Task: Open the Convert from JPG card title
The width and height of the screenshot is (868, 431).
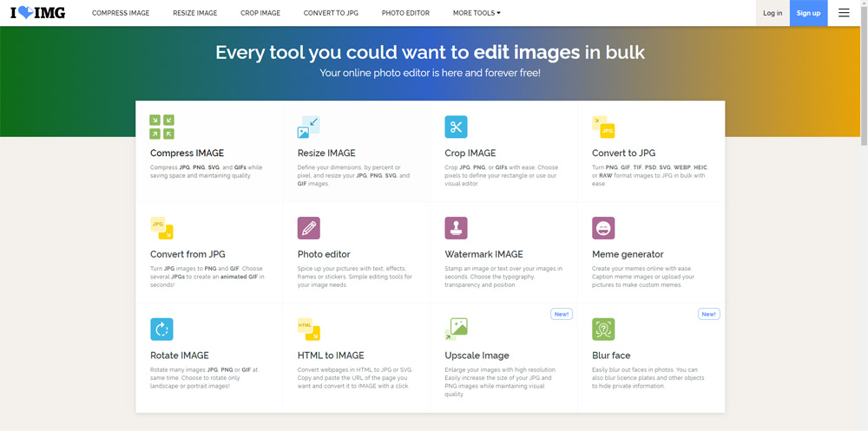Action: click(x=187, y=254)
